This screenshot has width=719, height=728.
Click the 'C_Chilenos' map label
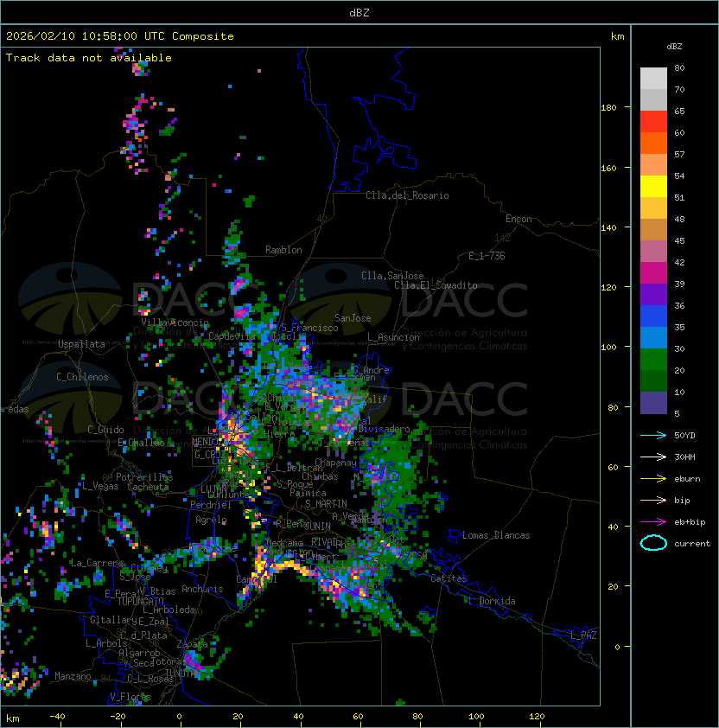82,377
